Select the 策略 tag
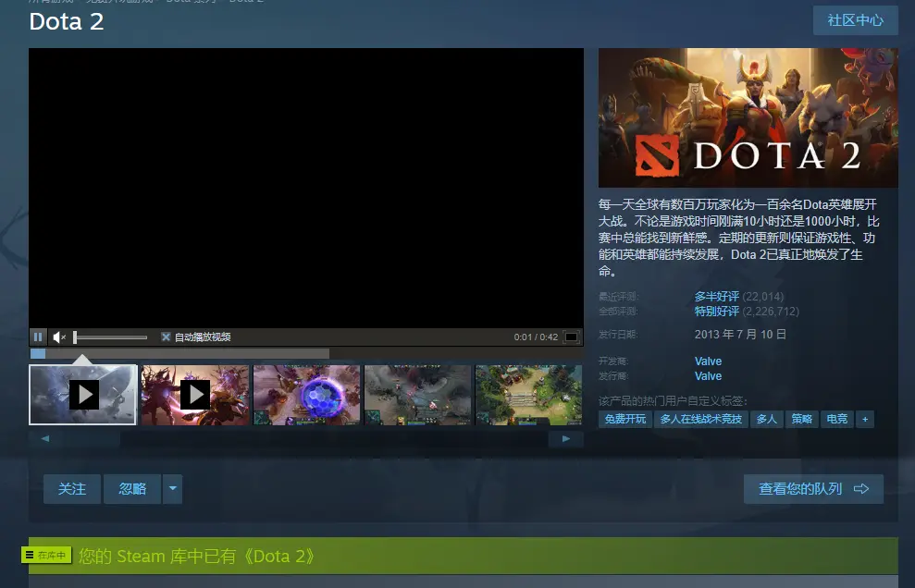The image size is (915, 588). tap(802, 419)
